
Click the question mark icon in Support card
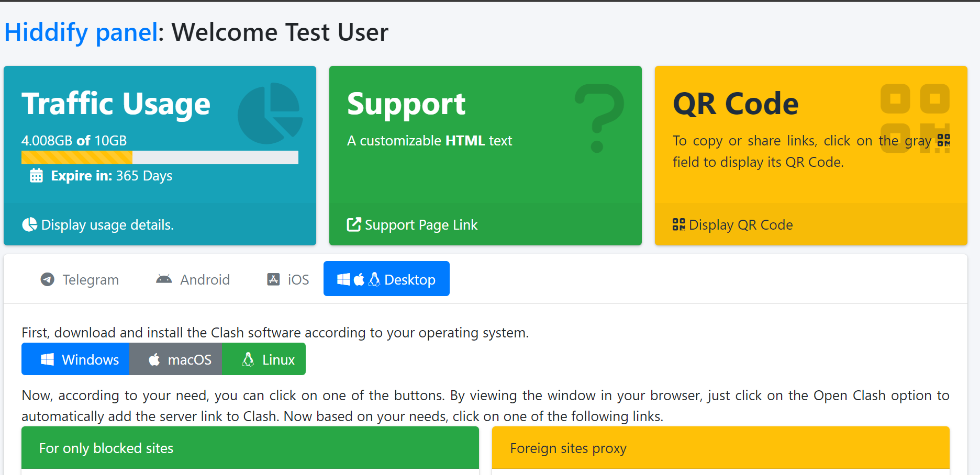[599, 118]
